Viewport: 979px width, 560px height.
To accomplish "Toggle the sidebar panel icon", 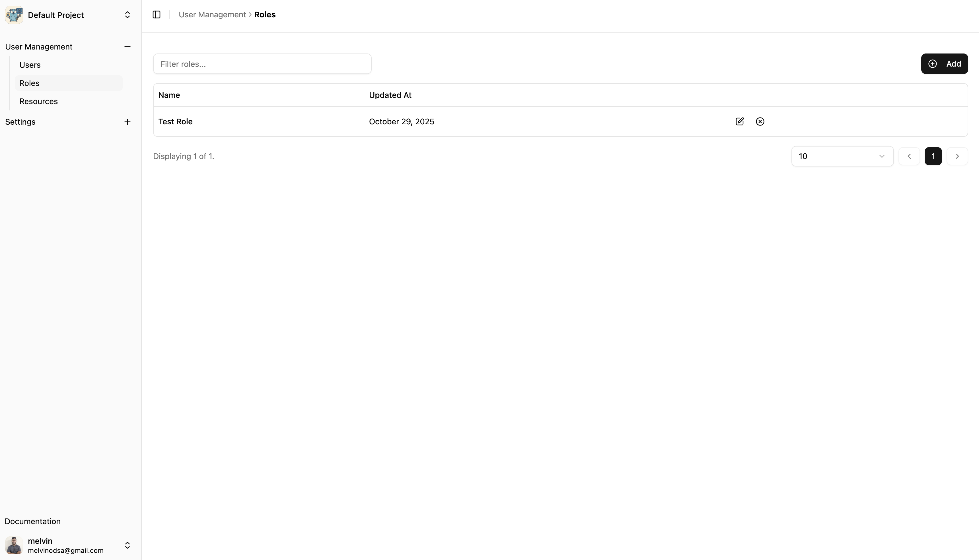I will 156,15.
